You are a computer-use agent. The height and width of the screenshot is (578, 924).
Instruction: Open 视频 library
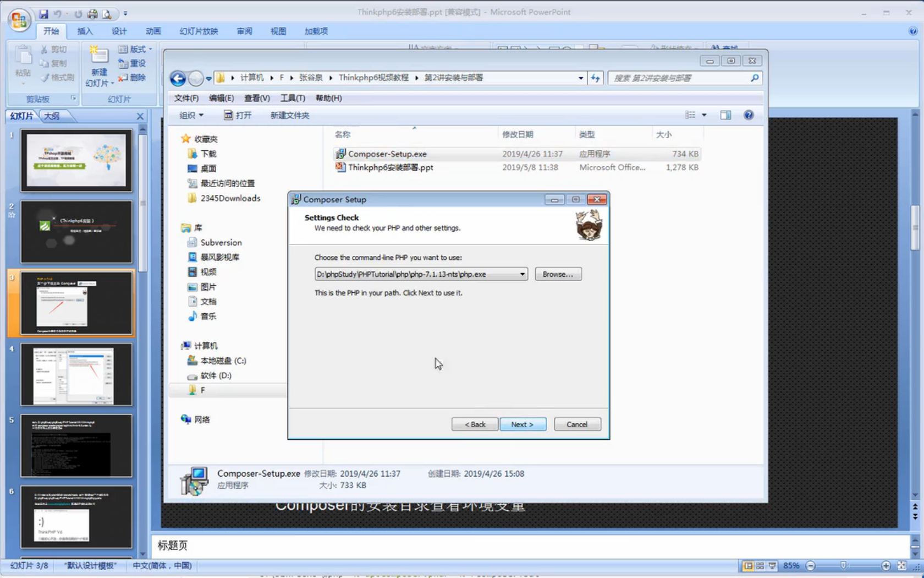pos(202,272)
